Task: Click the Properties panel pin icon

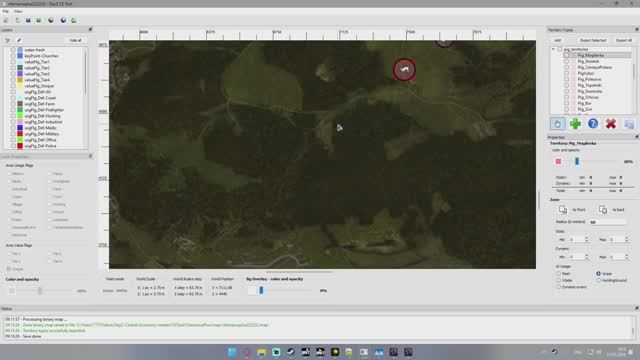Action: (x=636, y=137)
